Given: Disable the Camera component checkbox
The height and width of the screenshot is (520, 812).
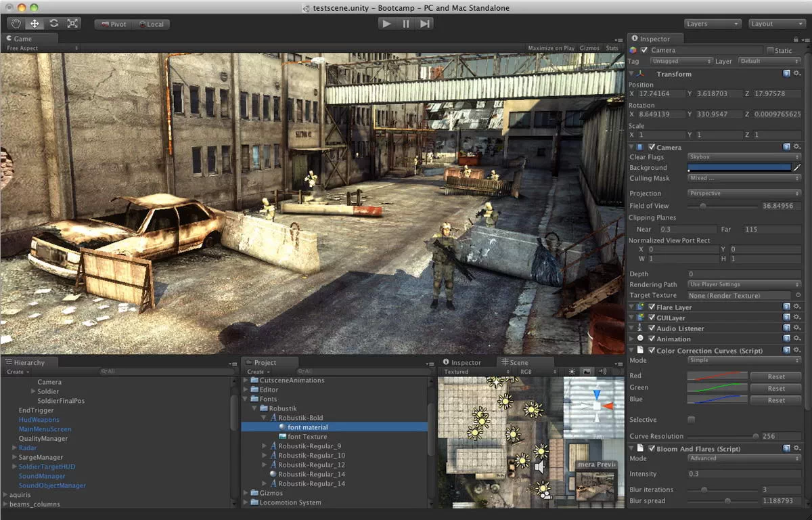Looking at the screenshot, I should pyautogui.click(x=652, y=147).
